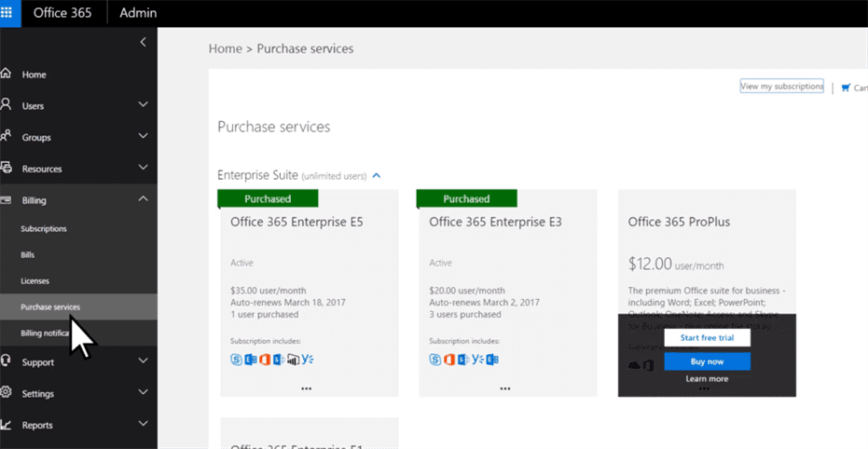The image size is (868, 449).
Task: Click the Office 365 Enterprise E5 title
Action: [x=296, y=222]
